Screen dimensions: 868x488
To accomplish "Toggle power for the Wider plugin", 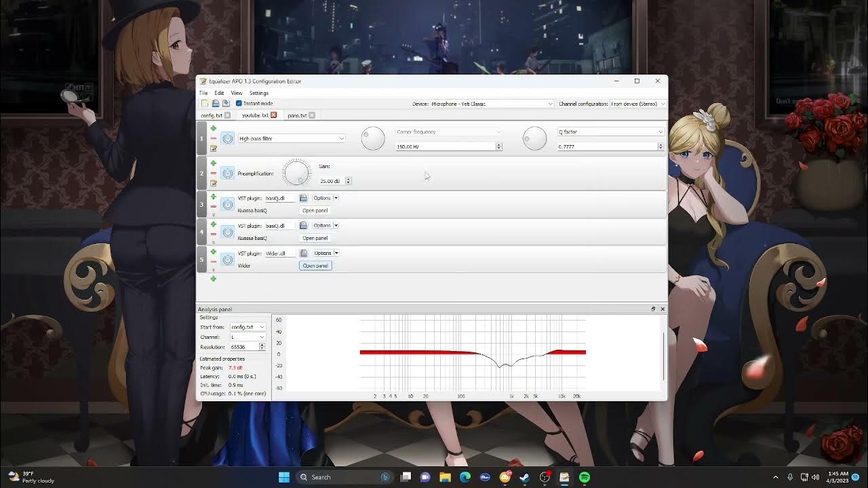I will click(228, 260).
